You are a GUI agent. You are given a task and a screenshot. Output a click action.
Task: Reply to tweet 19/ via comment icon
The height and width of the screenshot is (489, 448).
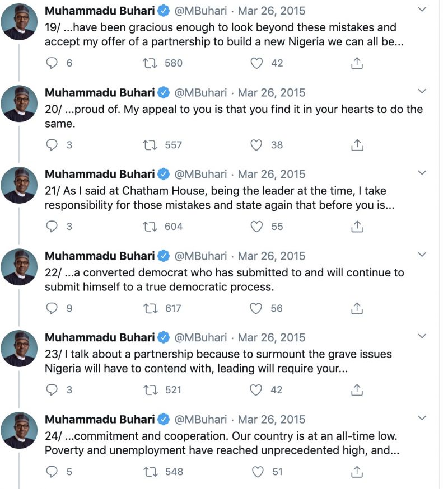click(x=52, y=63)
